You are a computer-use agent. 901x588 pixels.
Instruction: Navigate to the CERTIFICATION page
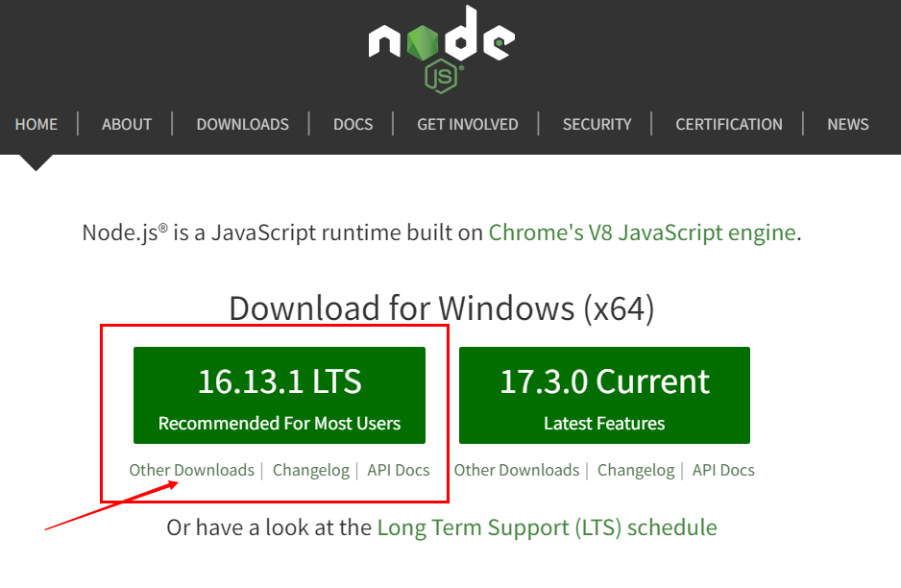click(728, 124)
